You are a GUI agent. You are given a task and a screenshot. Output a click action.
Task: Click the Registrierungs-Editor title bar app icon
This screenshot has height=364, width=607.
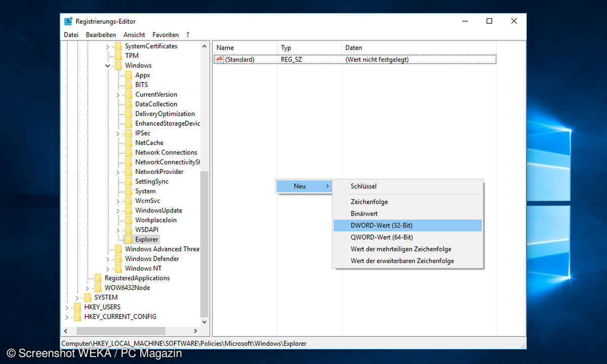pos(68,21)
